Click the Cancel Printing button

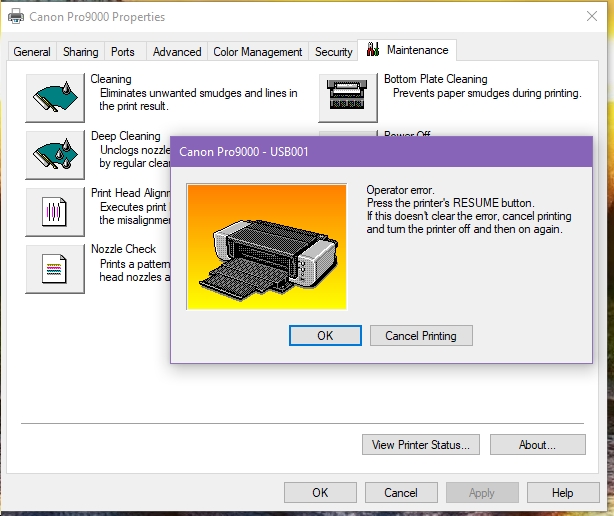coord(420,336)
